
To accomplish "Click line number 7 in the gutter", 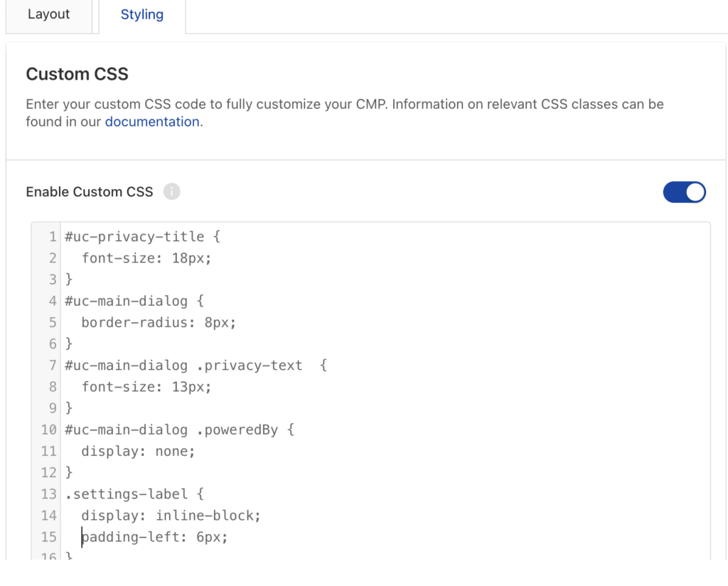I will pyautogui.click(x=53, y=366).
